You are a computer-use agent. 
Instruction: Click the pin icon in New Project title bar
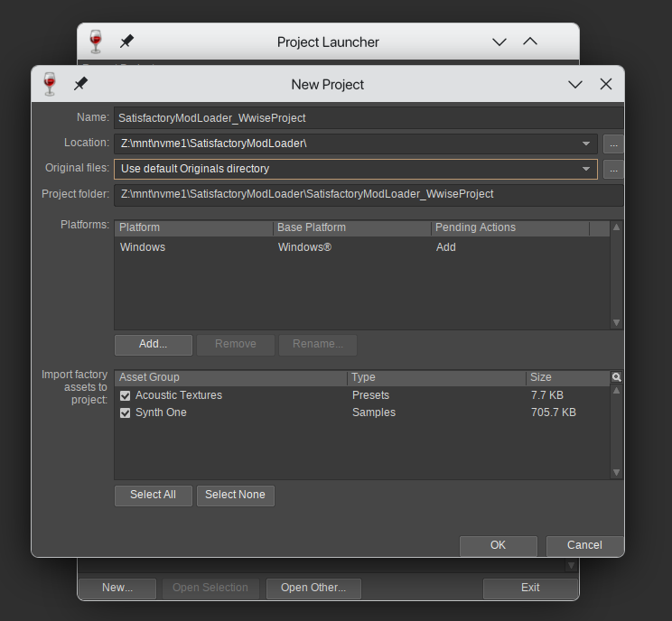80,84
